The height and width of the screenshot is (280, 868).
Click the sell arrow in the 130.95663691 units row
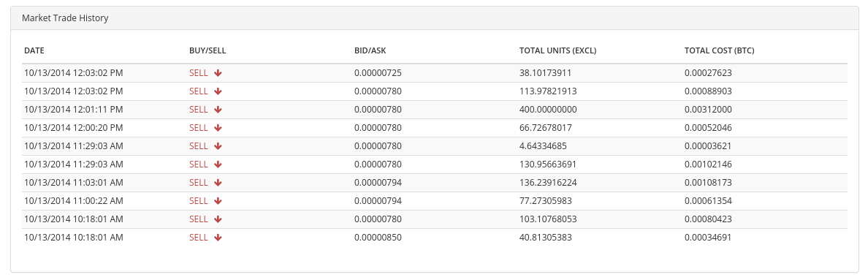click(x=218, y=164)
